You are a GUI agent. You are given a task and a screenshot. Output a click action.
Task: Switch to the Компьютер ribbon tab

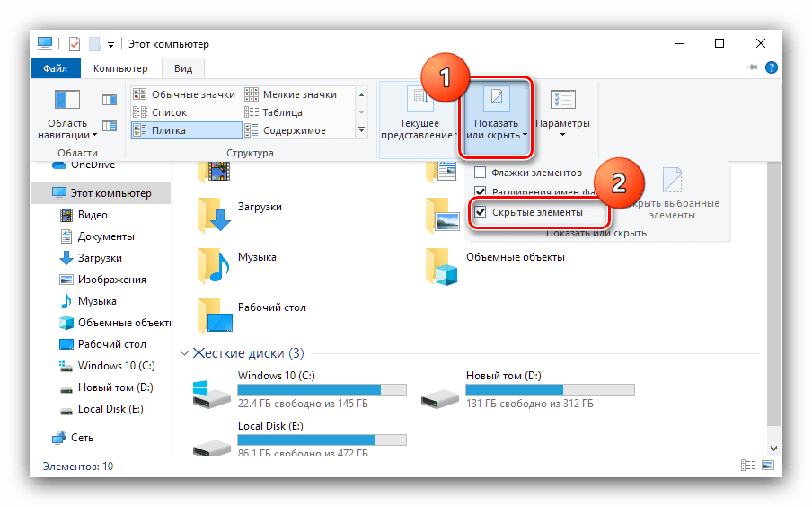(120, 68)
